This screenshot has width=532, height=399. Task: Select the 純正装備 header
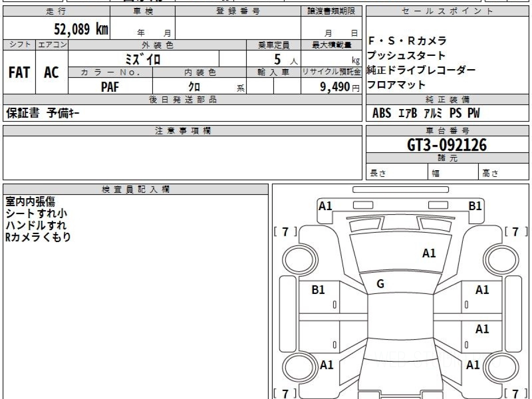447,100
